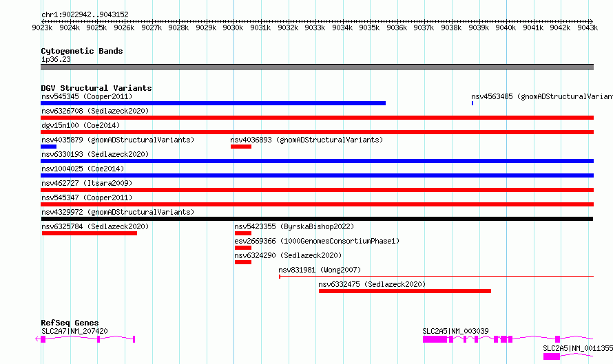Click the nsv4329972 (gnomADStructuralVariants) label text

(x=118, y=212)
